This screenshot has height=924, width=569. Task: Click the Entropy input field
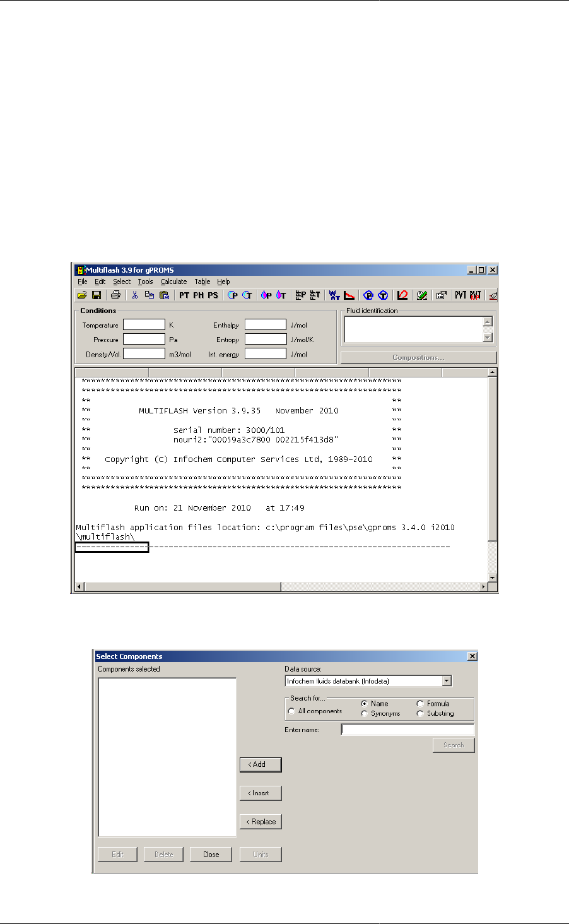pos(266,339)
